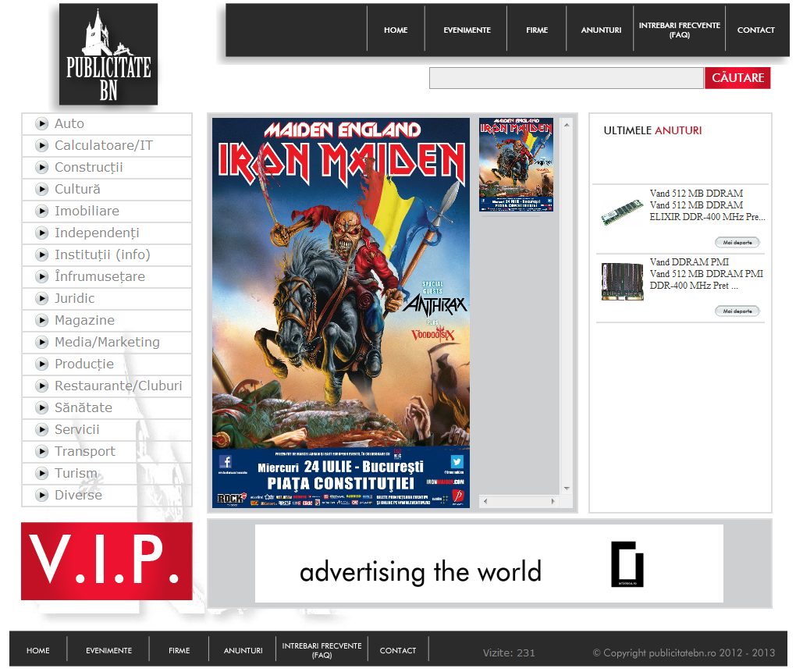The width and height of the screenshot is (796, 672).
Task: Open FIRME in top navigation
Action: 537,30
